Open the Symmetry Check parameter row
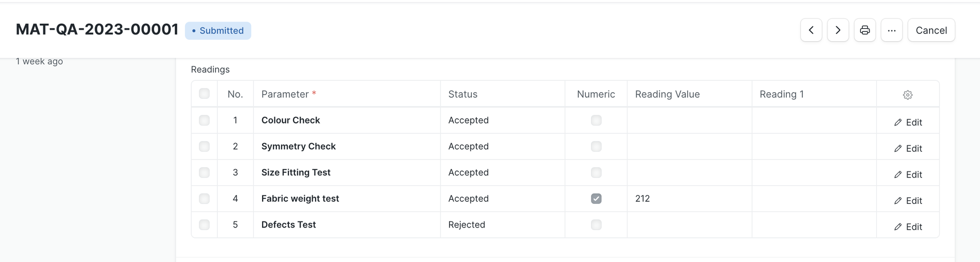The width and height of the screenshot is (980, 262). (298, 147)
